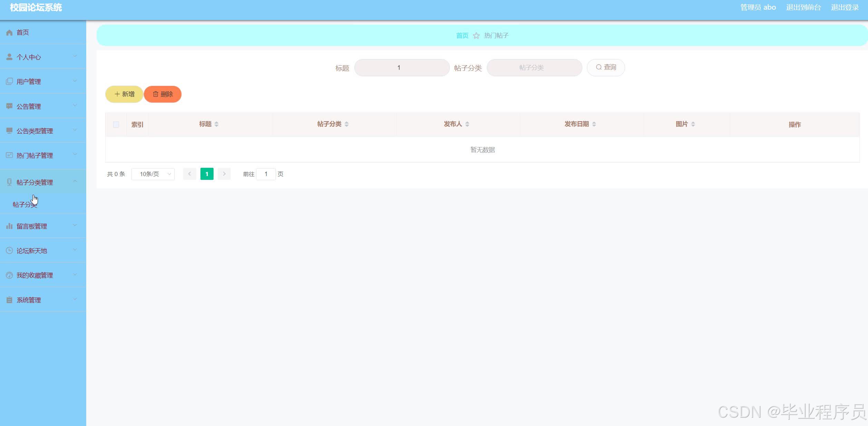Click the 公告管理 chat bubble icon
Screen dimensions: 868x426
point(9,106)
